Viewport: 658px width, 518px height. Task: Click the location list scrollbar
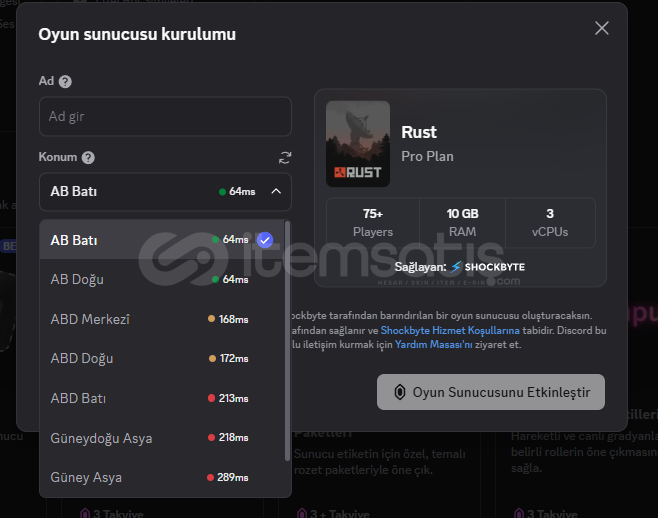click(287, 341)
